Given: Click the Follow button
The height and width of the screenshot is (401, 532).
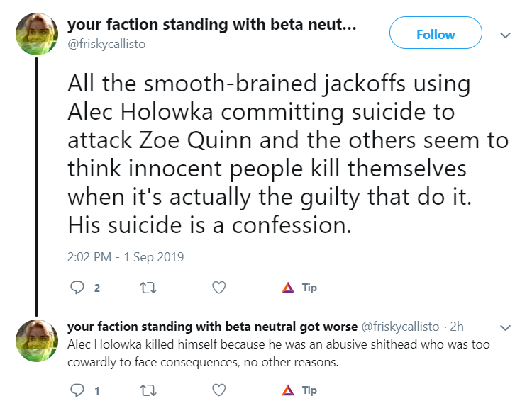Looking at the screenshot, I should pyautogui.click(x=436, y=33).
